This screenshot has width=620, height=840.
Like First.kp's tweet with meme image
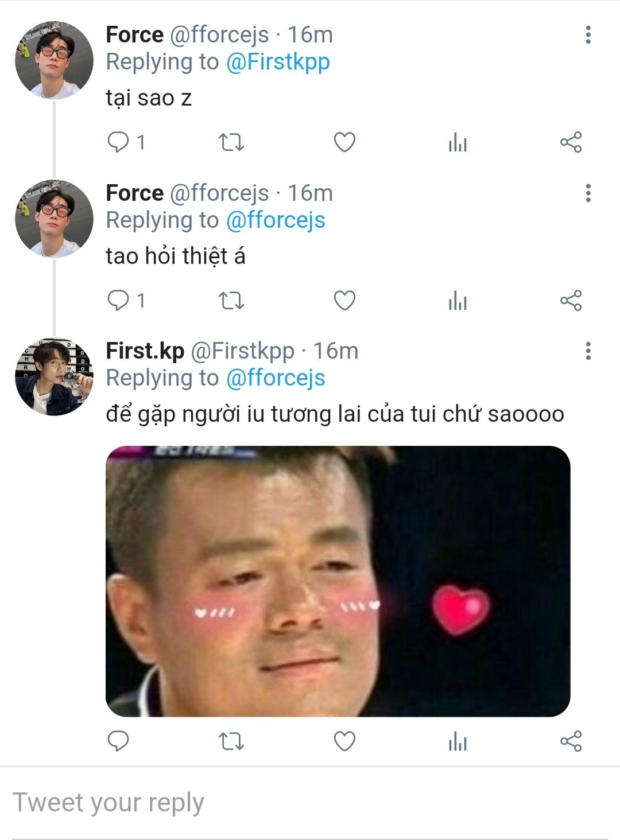[344, 741]
